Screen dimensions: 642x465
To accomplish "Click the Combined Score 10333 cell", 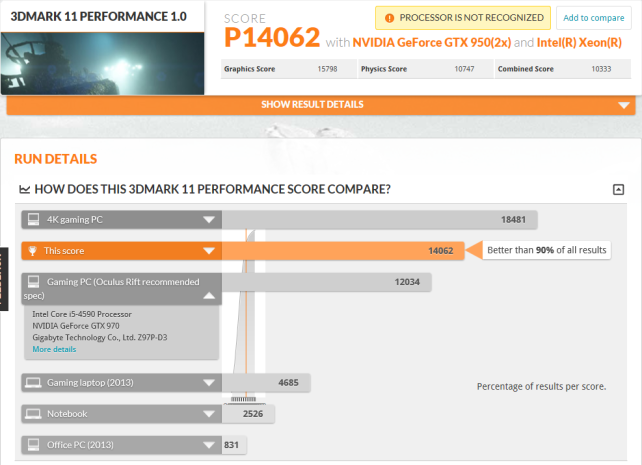I will tap(563, 69).
